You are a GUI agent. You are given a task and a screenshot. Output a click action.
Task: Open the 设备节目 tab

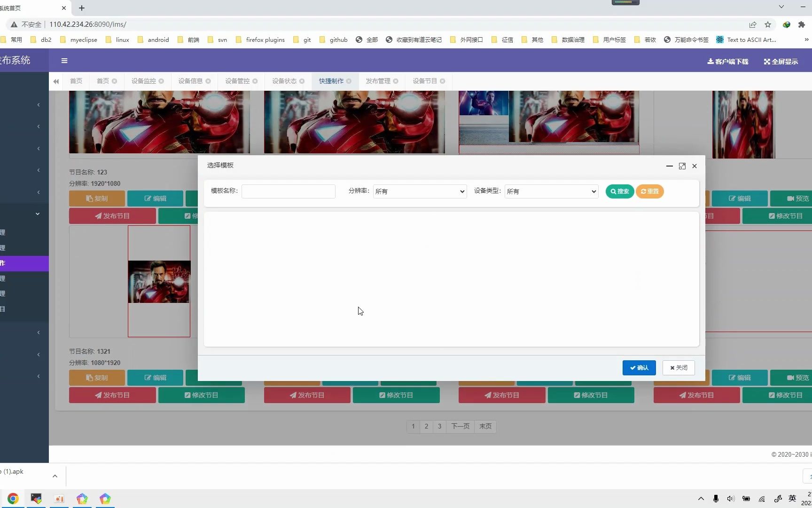pyautogui.click(x=425, y=81)
